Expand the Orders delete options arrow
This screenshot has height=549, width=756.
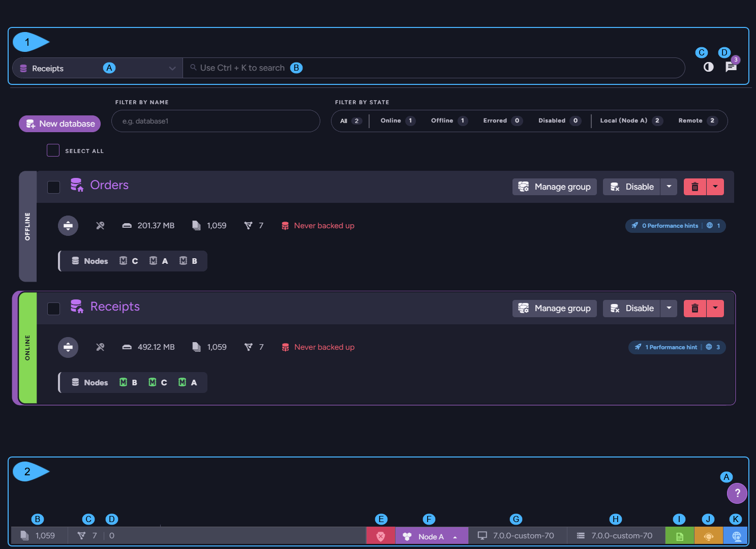[715, 187]
